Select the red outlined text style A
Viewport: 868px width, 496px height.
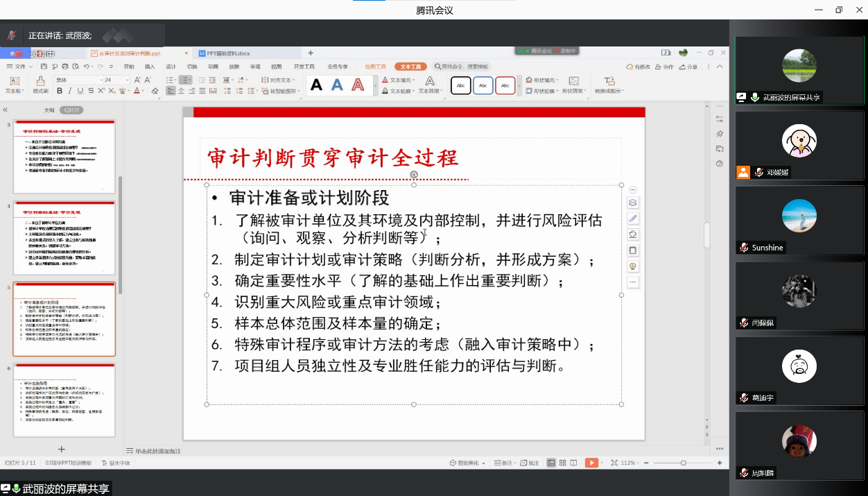pyautogui.click(x=358, y=85)
